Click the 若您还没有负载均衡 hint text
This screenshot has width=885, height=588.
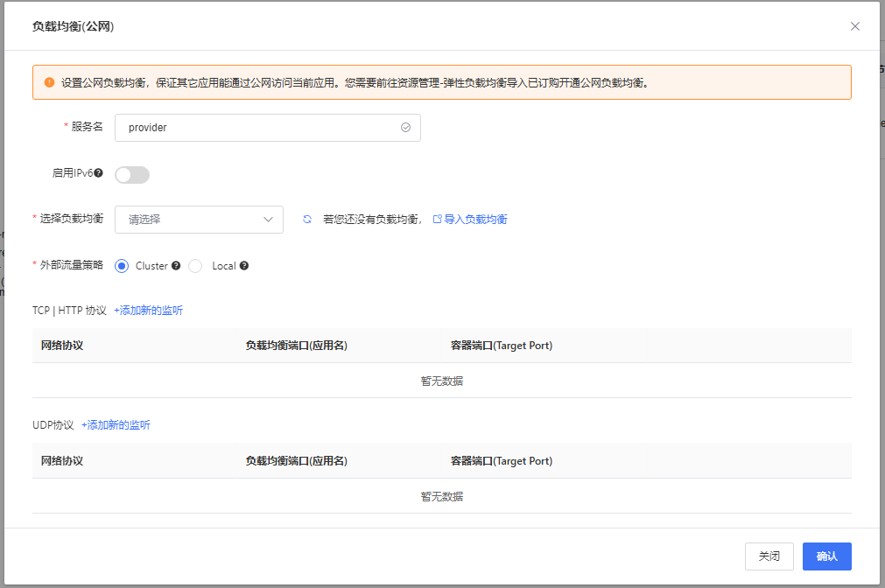[373, 220]
